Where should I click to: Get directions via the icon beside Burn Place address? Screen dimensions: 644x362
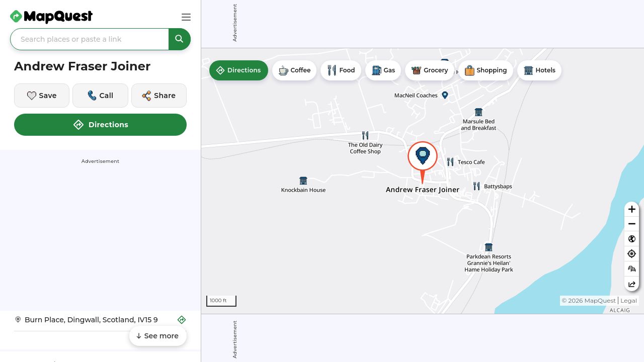click(182, 320)
